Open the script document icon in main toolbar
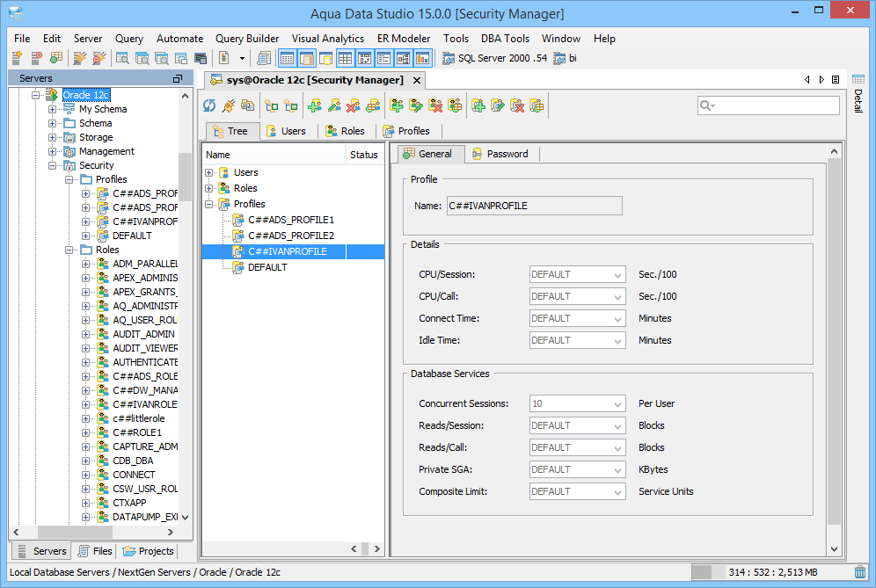876x588 pixels. click(264, 57)
